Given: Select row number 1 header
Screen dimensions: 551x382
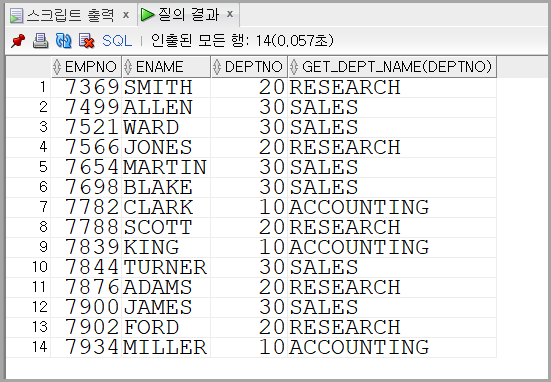Looking at the screenshot, I should [x=28, y=87].
